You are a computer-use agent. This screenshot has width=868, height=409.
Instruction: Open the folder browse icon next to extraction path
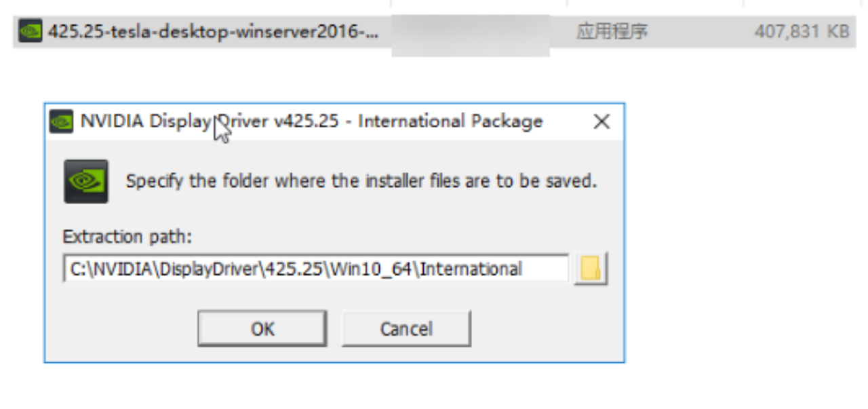coord(591,269)
